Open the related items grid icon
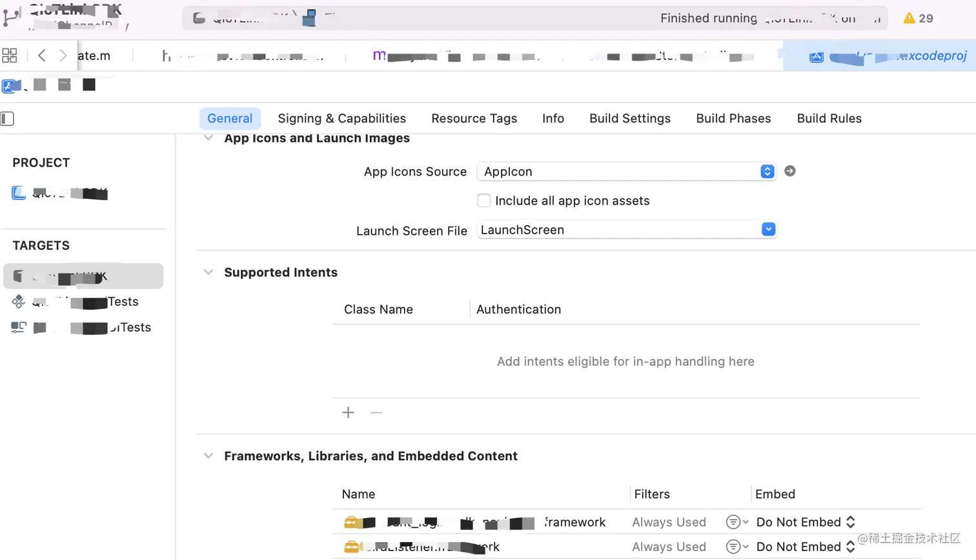This screenshot has width=976, height=560. pyautogui.click(x=10, y=55)
